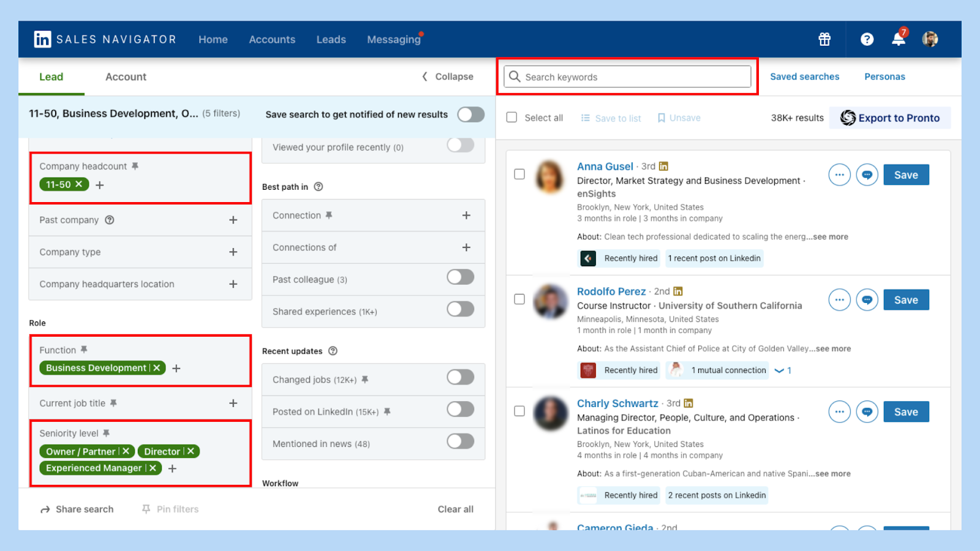Open more options for Anna Gusel
The width and height of the screenshot is (980, 551).
[839, 175]
